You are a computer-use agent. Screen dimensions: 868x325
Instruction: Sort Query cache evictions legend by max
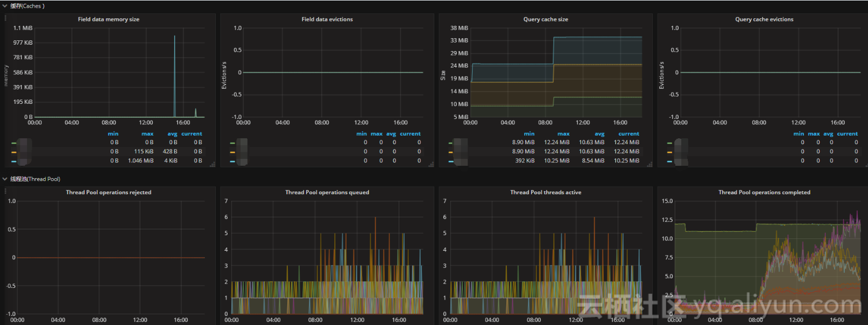(x=814, y=134)
